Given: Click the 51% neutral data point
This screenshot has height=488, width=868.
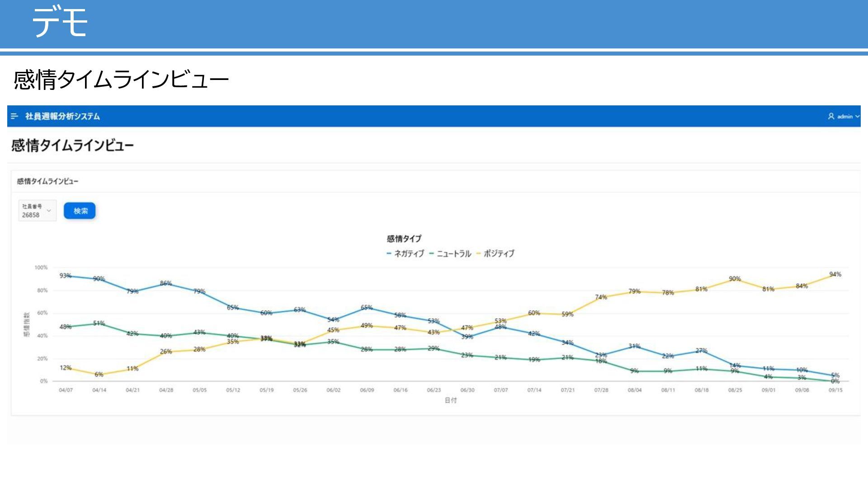Looking at the screenshot, I should (99, 324).
